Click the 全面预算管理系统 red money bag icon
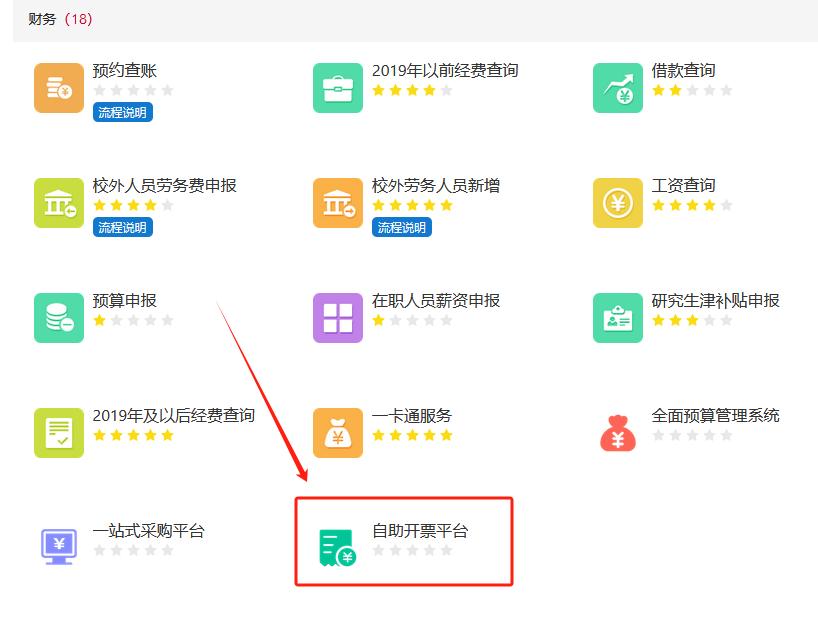This screenshot has width=818, height=618. (x=618, y=433)
